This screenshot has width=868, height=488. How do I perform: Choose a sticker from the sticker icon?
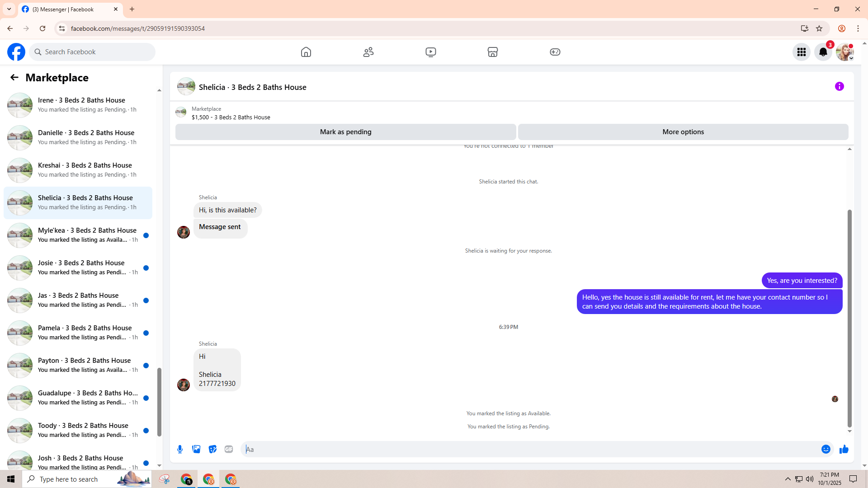(212, 449)
